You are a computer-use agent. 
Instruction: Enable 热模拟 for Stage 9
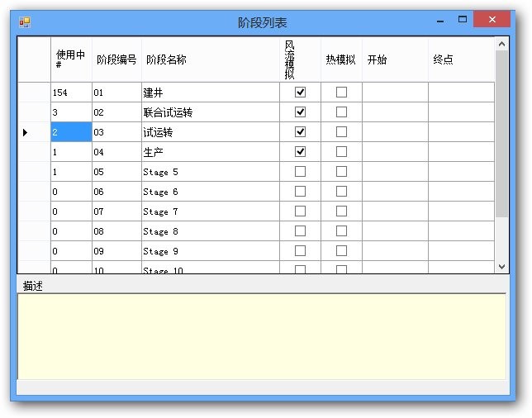point(341,251)
